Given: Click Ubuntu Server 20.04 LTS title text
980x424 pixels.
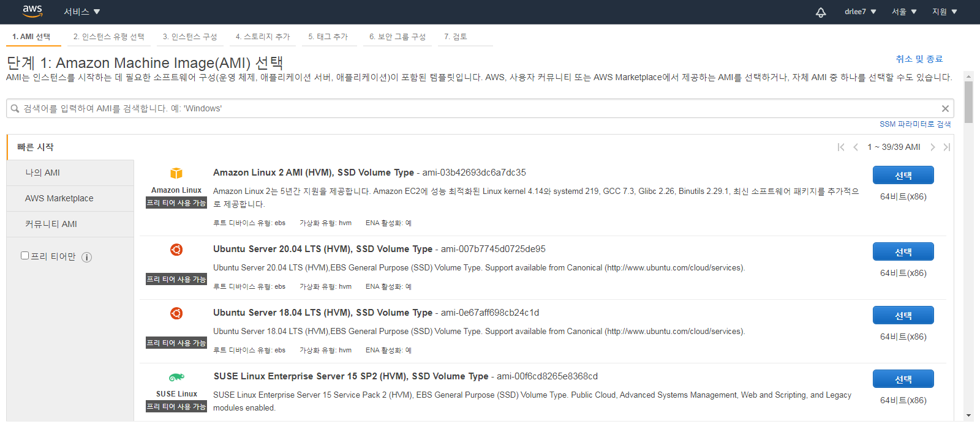Looking at the screenshot, I should (x=323, y=249).
